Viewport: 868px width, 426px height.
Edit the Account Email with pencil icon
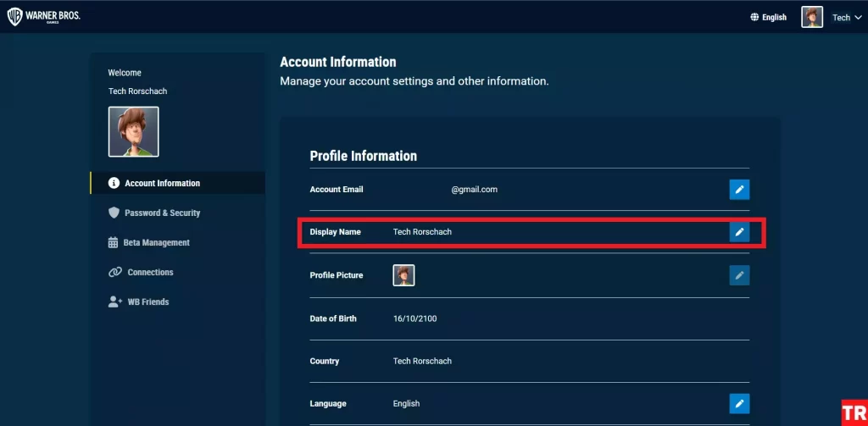pyautogui.click(x=739, y=189)
